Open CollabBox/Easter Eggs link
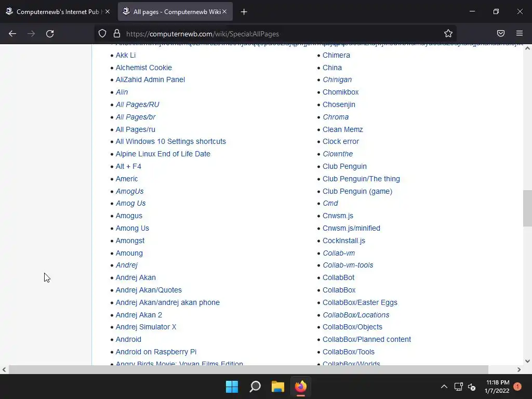This screenshot has height=399, width=532. pos(360,303)
